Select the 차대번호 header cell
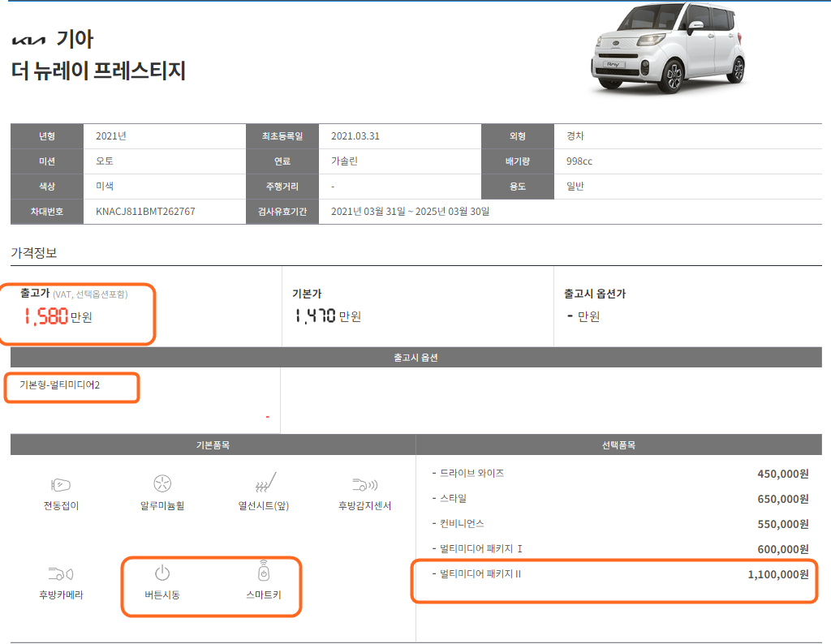The height and width of the screenshot is (644, 831). pyautogui.click(x=46, y=212)
